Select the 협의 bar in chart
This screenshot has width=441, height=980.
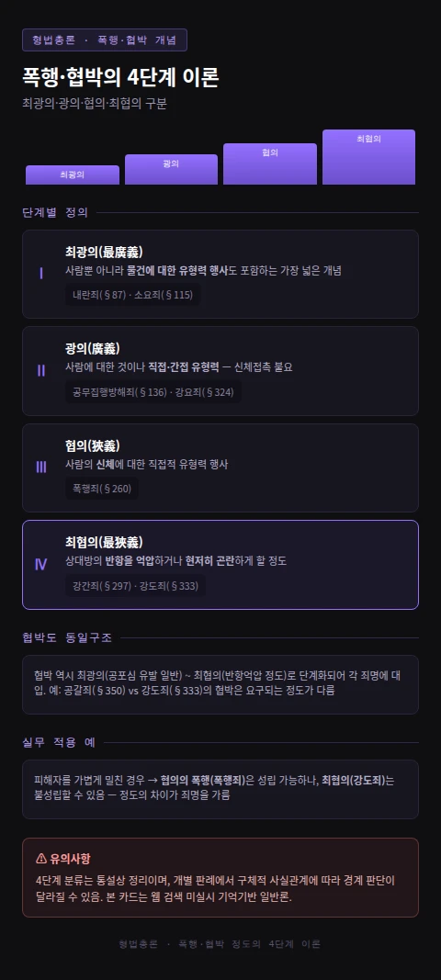(x=270, y=163)
